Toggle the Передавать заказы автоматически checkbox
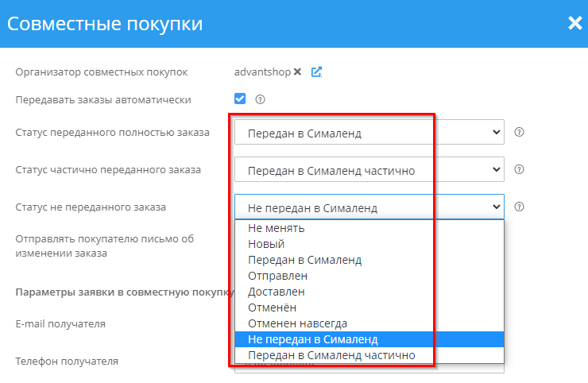 click(x=240, y=99)
